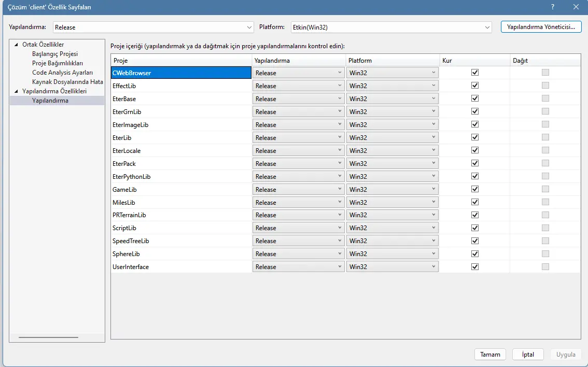Open EffectLib configuration Release dropdown

(298, 86)
